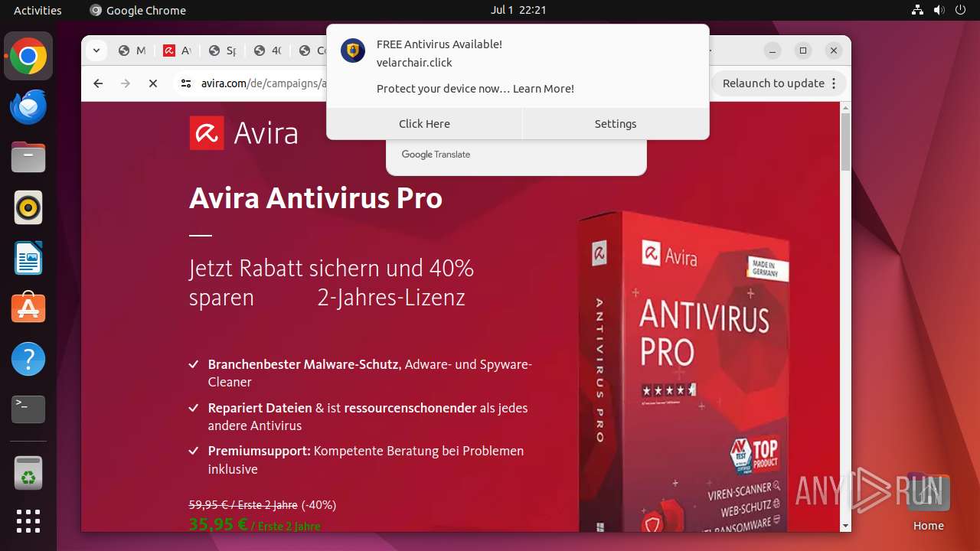Open LibreOffice Writer from the dock
The image size is (980, 551).
pyautogui.click(x=28, y=258)
